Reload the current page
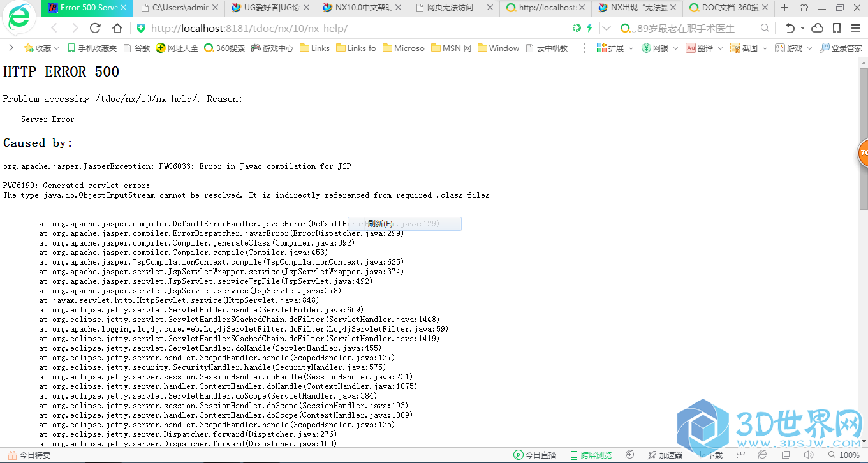The image size is (868, 463). 96,28
